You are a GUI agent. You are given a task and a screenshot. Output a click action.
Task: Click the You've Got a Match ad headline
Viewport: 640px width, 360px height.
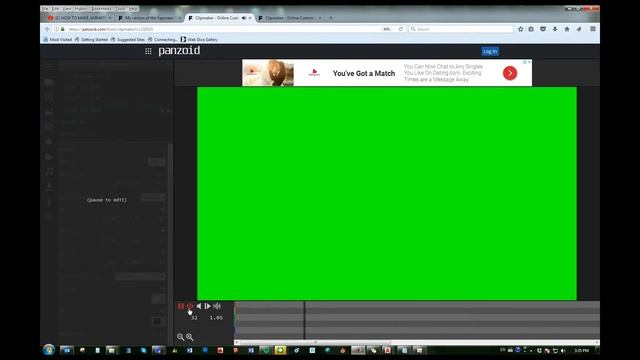click(x=364, y=73)
